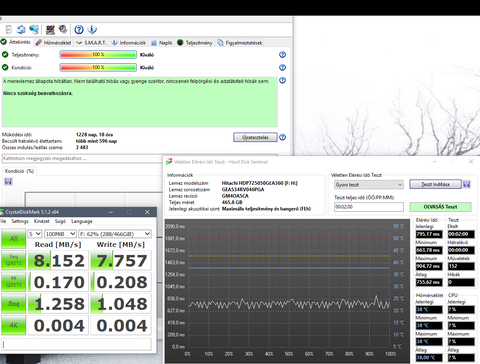Open configuration gear icon in toolbar
480x364 pixels.
pyautogui.click(x=63, y=29)
